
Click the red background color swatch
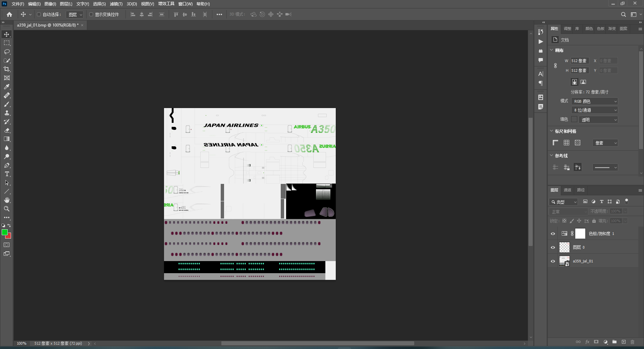tap(9, 236)
